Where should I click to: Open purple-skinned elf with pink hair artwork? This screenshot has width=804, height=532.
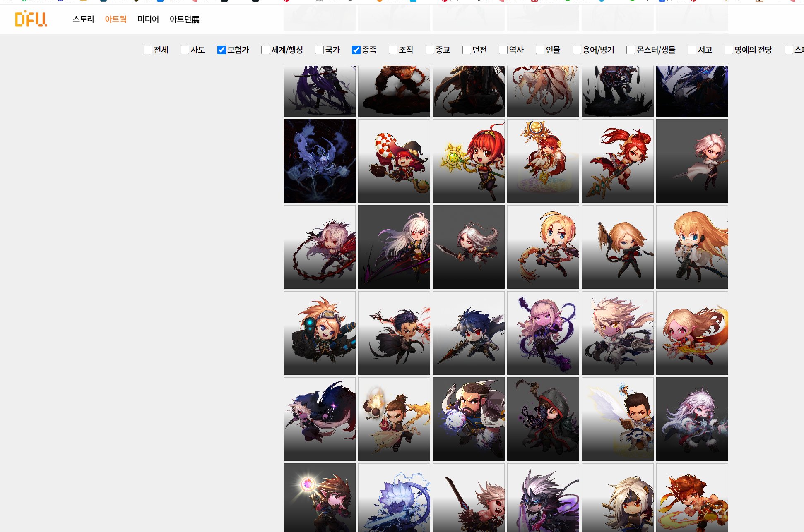(543, 333)
